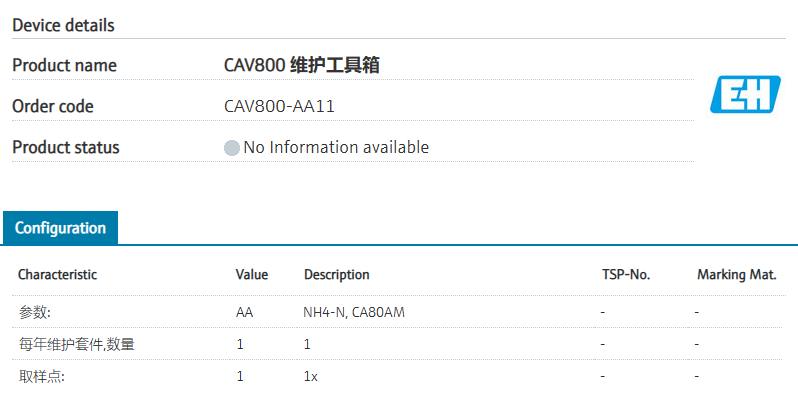The height and width of the screenshot is (403, 798).
Task: Click the 1x description cell
Action: pyautogui.click(x=311, y=376)
